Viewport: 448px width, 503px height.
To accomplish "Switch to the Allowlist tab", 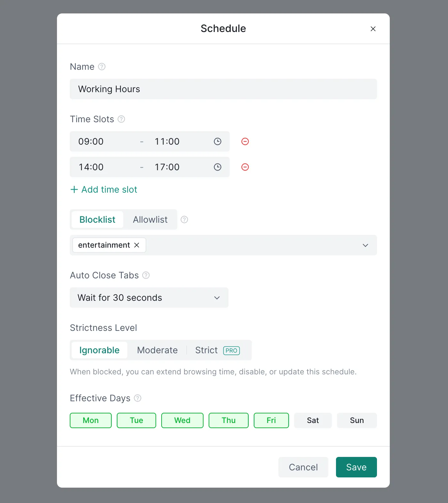I will (150, 220).
